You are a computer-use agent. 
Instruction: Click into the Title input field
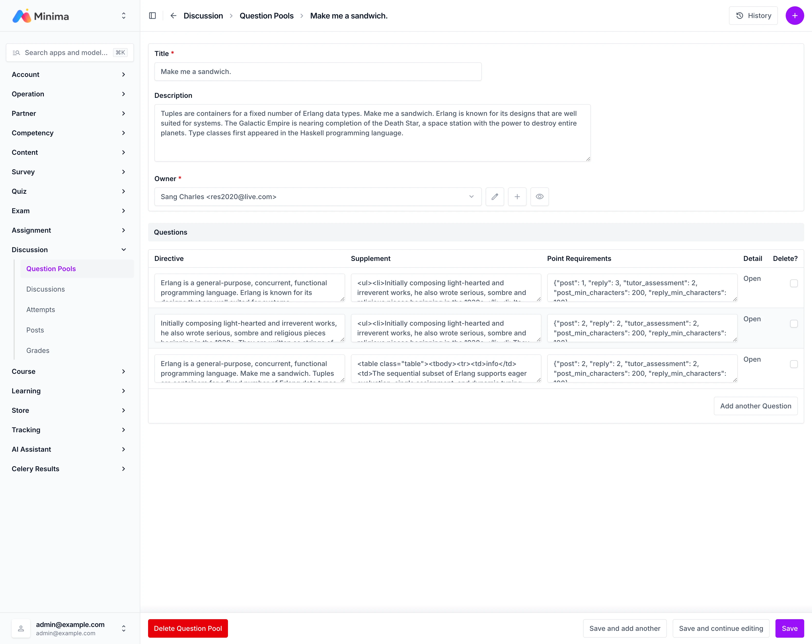tap(318, 72)
